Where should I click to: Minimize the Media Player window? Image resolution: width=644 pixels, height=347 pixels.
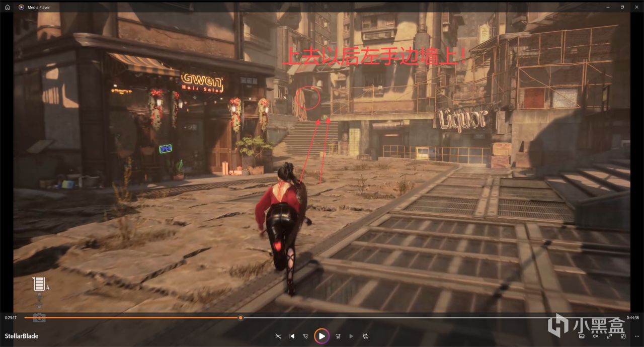607,7
